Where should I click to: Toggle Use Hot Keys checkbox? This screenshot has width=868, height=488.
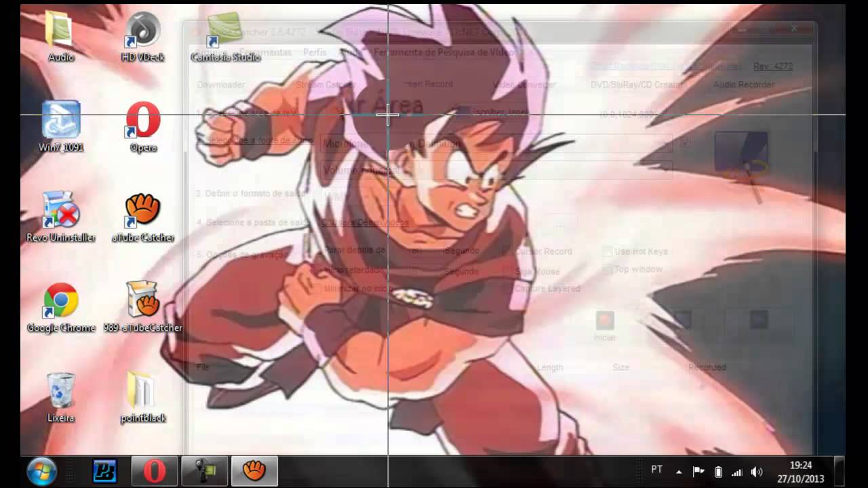[x=608, y=251]
